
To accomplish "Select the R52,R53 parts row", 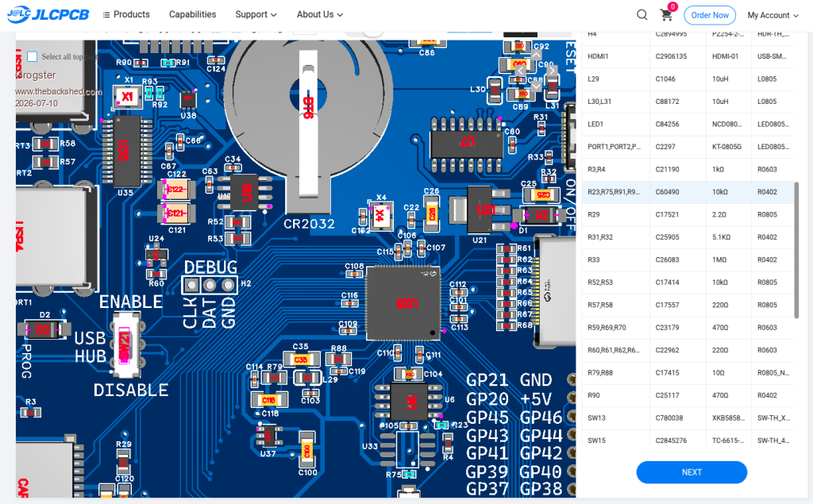I will point(688,282).
